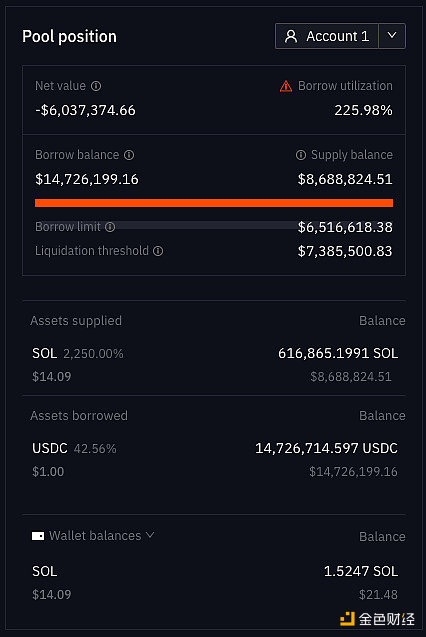This screenshot has height=637, width=426.
Task: Select the Account 1 button
Action: 327,36
